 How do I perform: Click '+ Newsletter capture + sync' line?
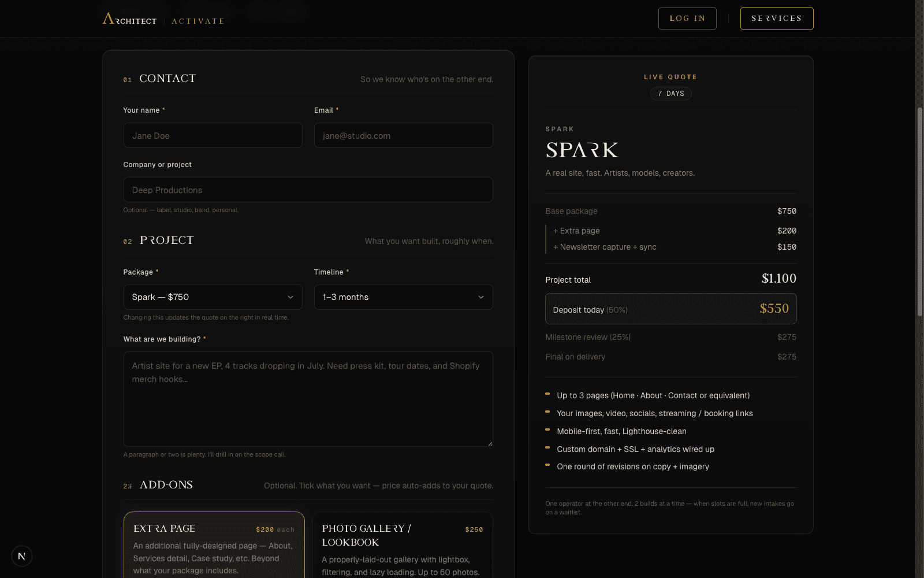[675, 247]
